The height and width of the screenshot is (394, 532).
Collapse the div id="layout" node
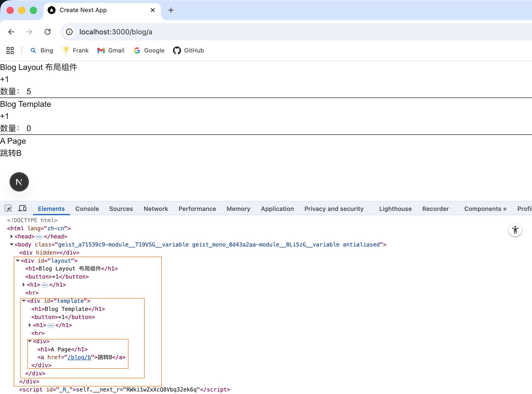pyautogui.click(x=18, y=261)
